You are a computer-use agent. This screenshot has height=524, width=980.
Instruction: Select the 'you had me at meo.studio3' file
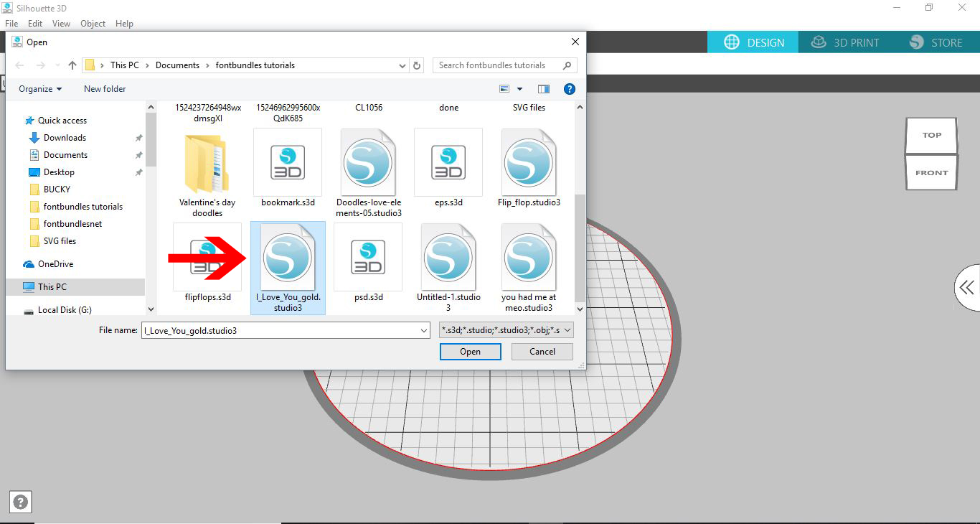[529, 268]
